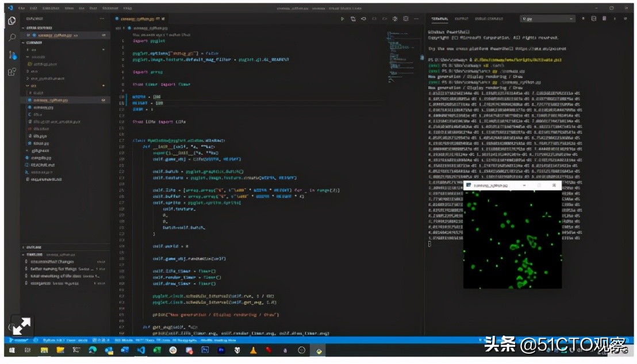
Task: Open editor toolbar more actions ellipsis
Action: 416,19
